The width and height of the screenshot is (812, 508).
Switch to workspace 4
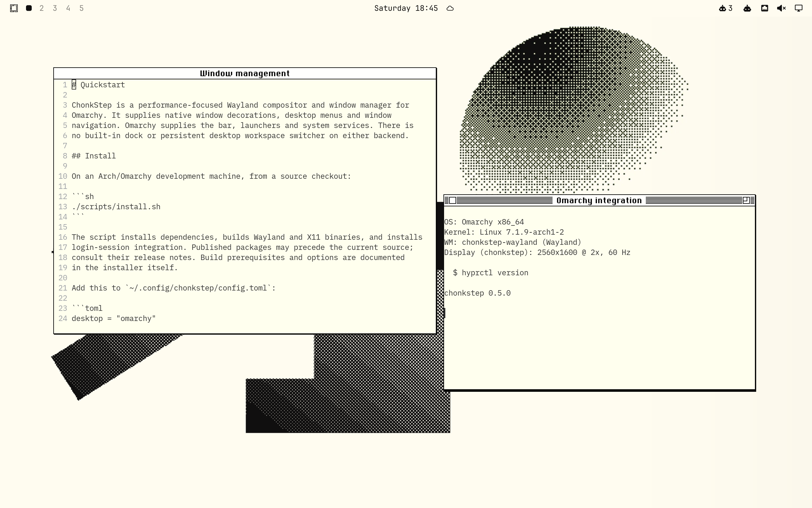(x=68, y=8)
